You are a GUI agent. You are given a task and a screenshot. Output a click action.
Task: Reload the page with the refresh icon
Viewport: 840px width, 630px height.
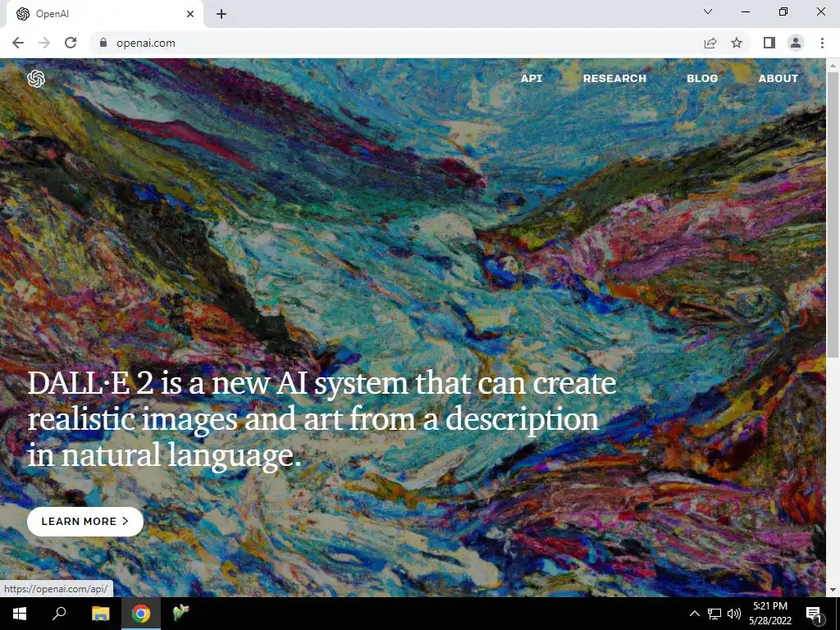point(71,43)
